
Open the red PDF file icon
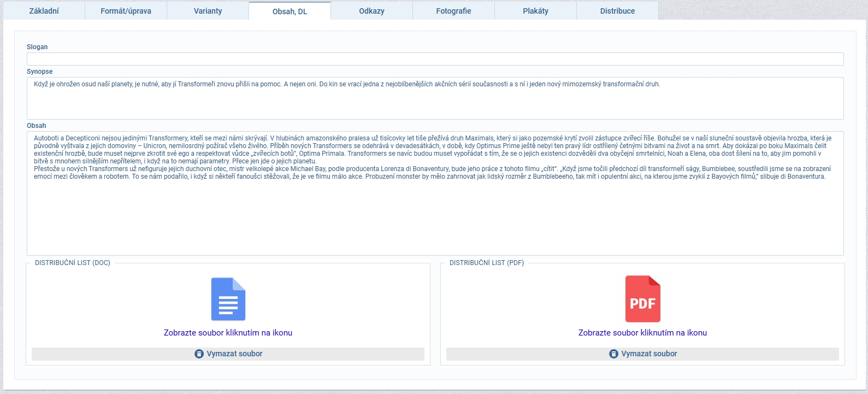coord(642,299)
